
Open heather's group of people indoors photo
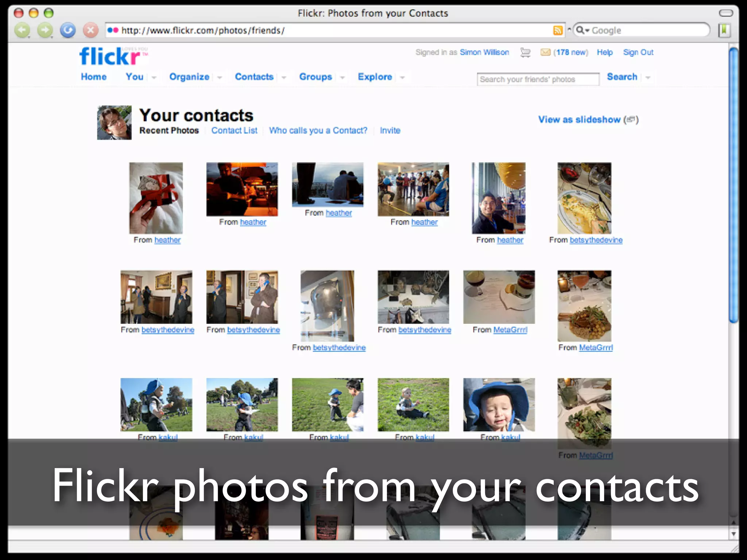[413, 189]
